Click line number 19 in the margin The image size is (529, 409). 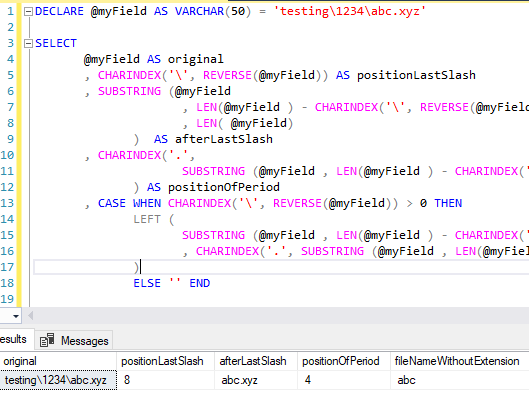point(7,299)
